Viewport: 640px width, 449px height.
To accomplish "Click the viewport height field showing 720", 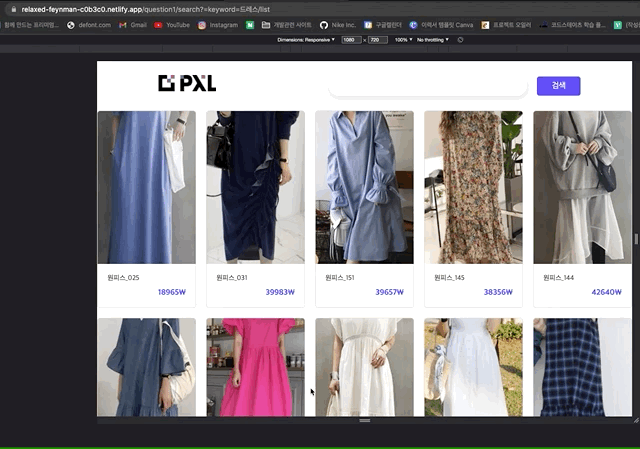I will (x=375, y=39).
